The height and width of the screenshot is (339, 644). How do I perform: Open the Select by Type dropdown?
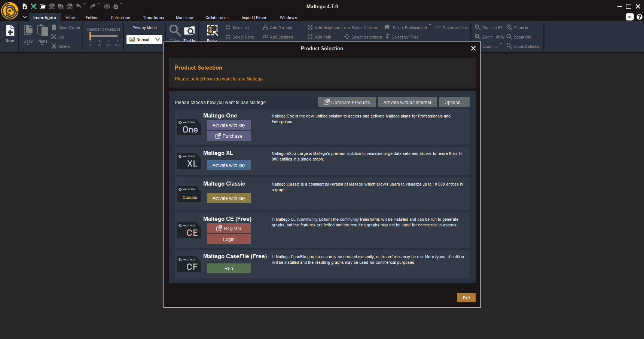click(x=422, y=34)
